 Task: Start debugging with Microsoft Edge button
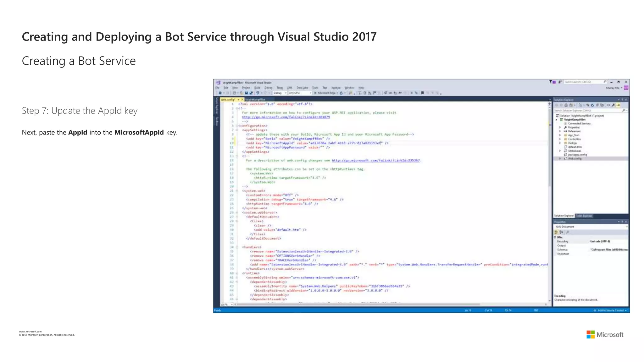(326, 93)
